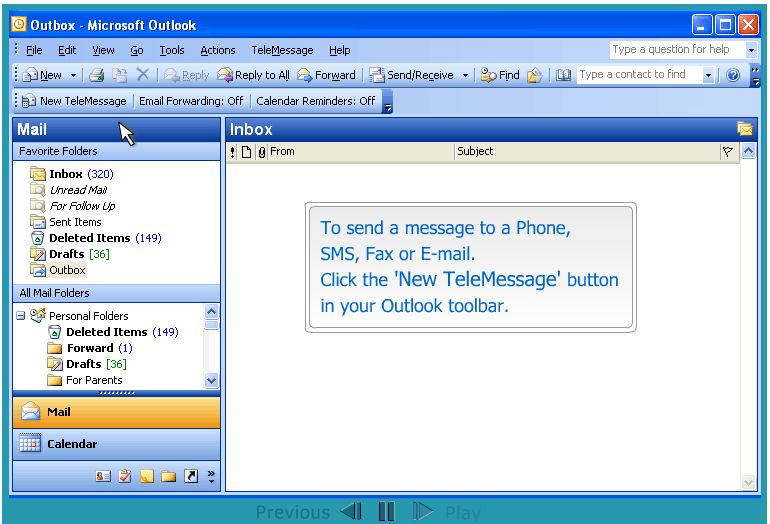Open the TeleMessage menu
Image resolution: width=770 pixels, height=524 pixels.
pos(282,50)
